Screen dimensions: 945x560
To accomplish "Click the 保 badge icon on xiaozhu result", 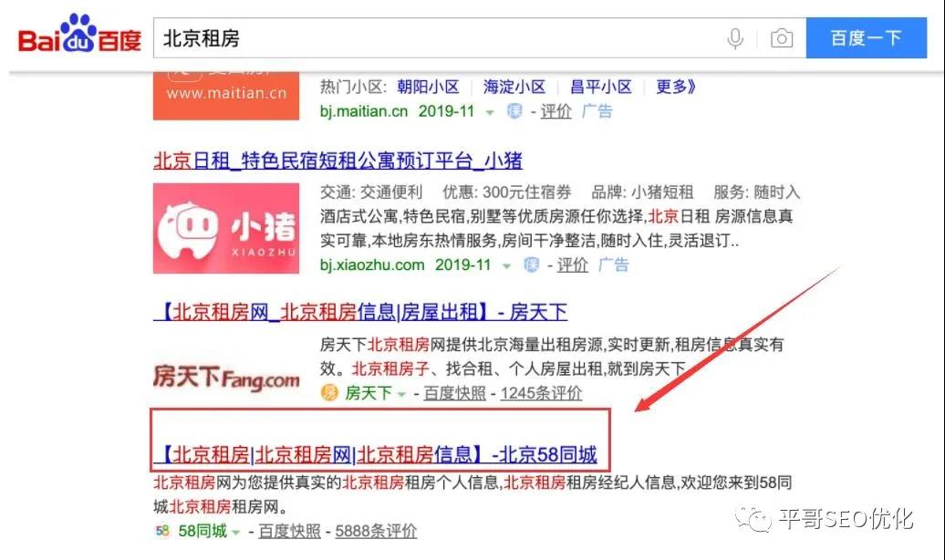I will coord(531,264).
